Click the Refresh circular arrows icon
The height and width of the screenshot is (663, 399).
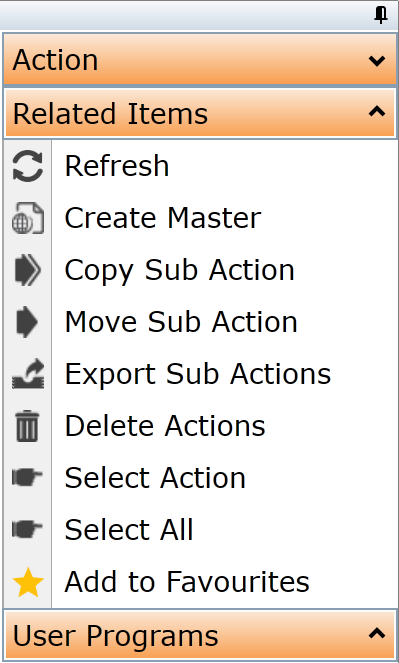tap(27, 166)
